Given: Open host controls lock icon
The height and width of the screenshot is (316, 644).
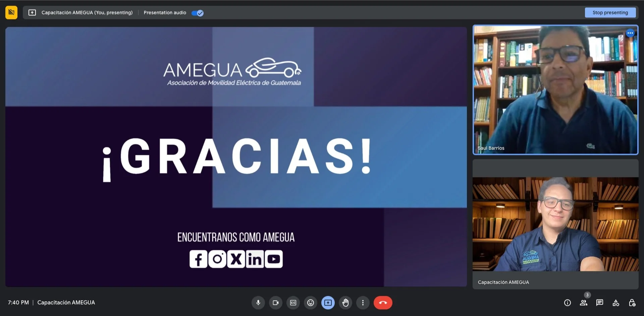Looking at the screenshot, I should [632, 303].
